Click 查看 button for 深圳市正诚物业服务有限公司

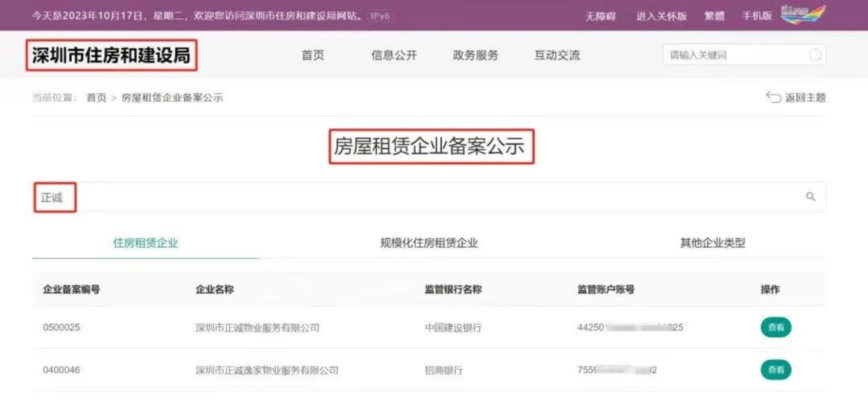click(x=776, y=327)
